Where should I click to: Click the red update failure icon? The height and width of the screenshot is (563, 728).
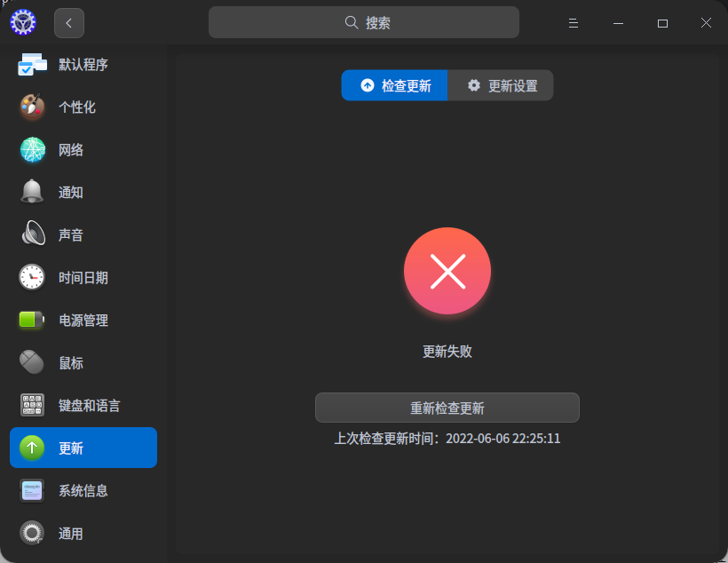447,271
